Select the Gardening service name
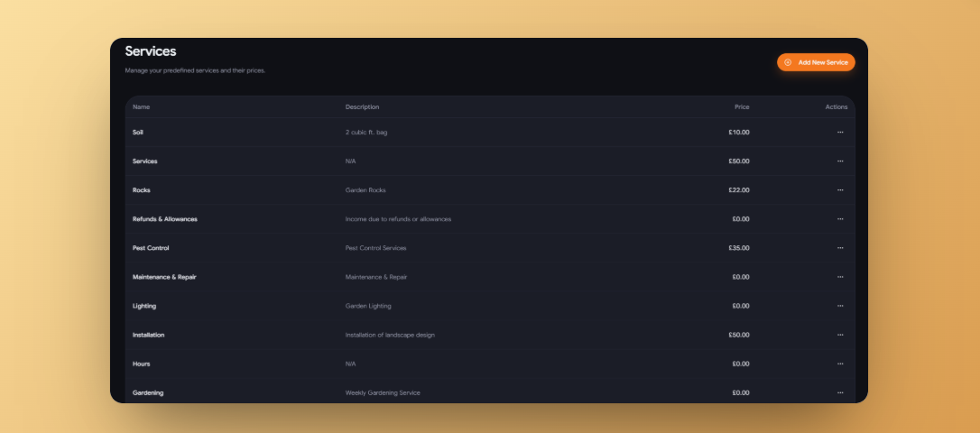 (x=148, y=393)
